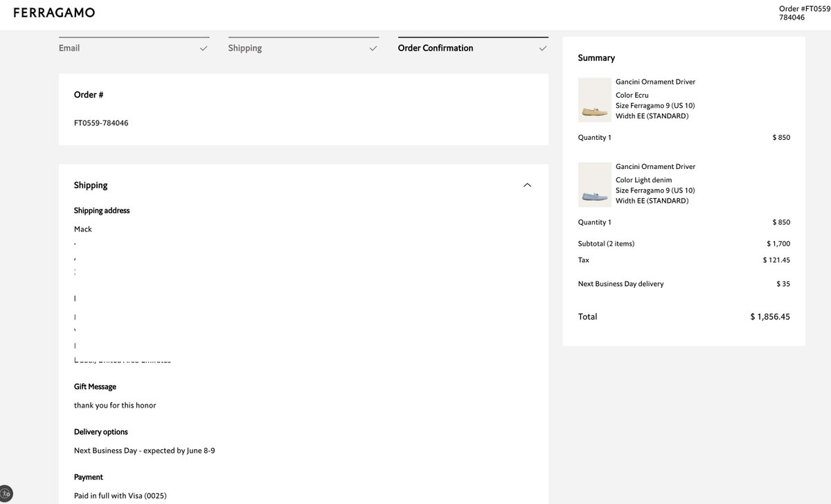
Task: Click the Payment label
Action: pos(89,478)
